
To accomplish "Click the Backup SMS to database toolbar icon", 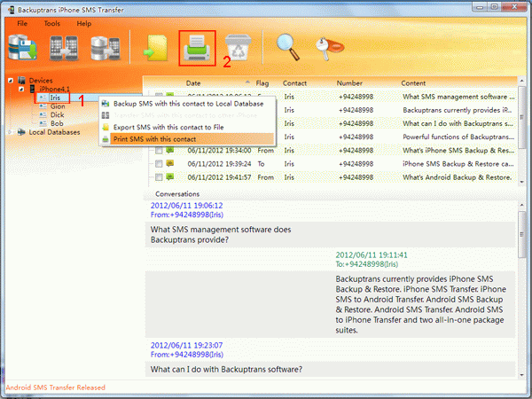I will (x=22, y=48).
